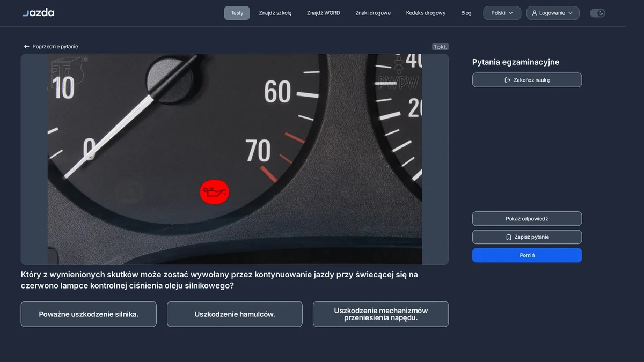
Task: Go back via Poprzednie pytanie
Action: tap(51, 47)
